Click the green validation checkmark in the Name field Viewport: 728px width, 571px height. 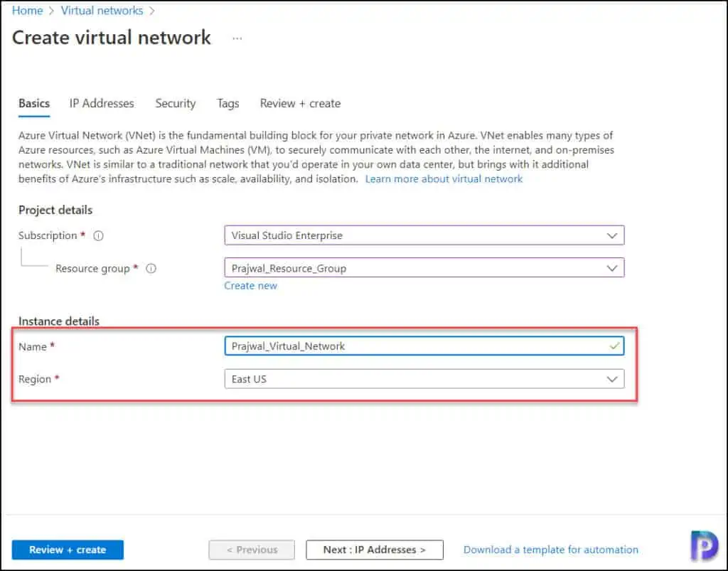614,346
